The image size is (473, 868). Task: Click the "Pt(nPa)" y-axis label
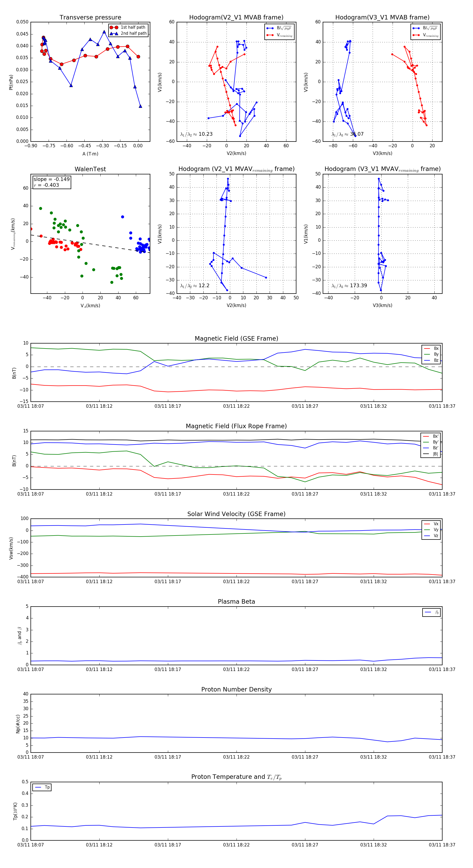pyautogui.click(x=11, y=82)
